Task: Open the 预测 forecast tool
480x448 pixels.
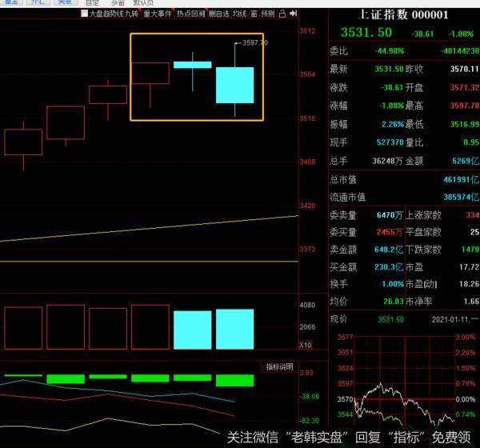Action: click(x=268, y=14)
